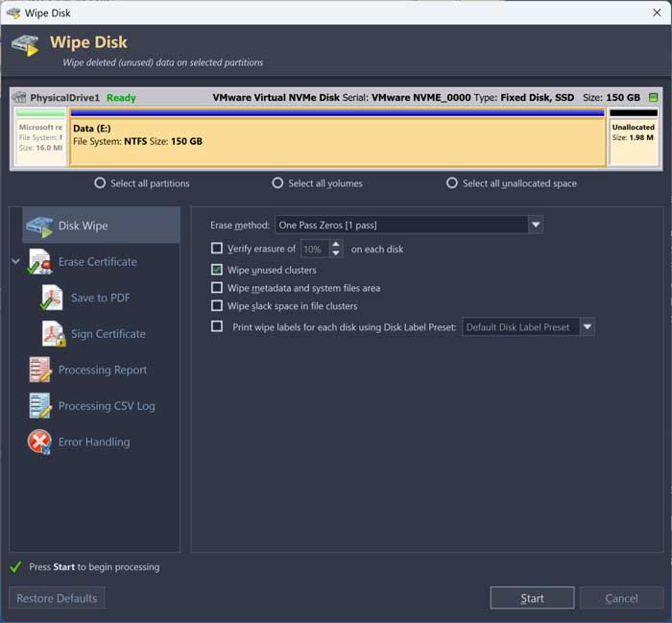The image size is (672, 623).
Task: Click the Save to PDF icon
Action: [52, 298]
